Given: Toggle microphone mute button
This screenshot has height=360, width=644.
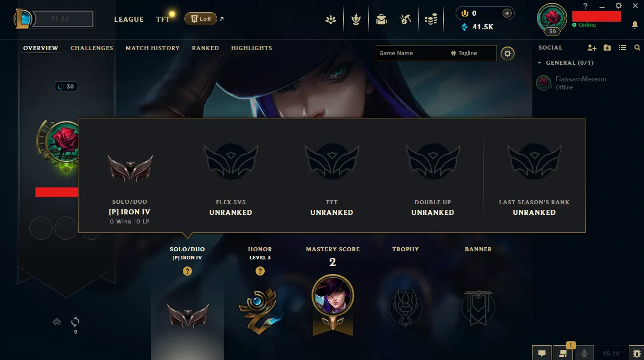Looking at the screenshot, I should tap(585, 353).
